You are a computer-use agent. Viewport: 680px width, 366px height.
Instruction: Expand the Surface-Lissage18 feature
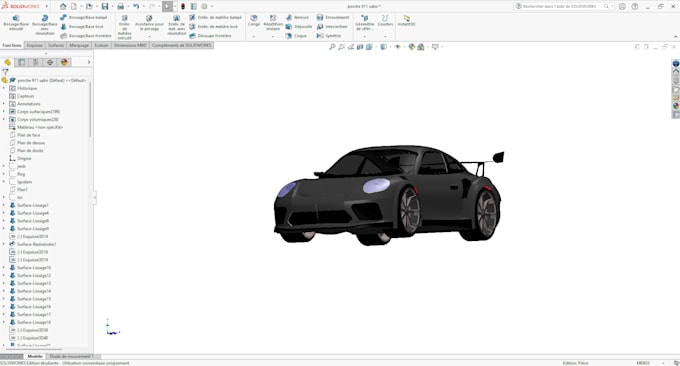click(4, 322)
